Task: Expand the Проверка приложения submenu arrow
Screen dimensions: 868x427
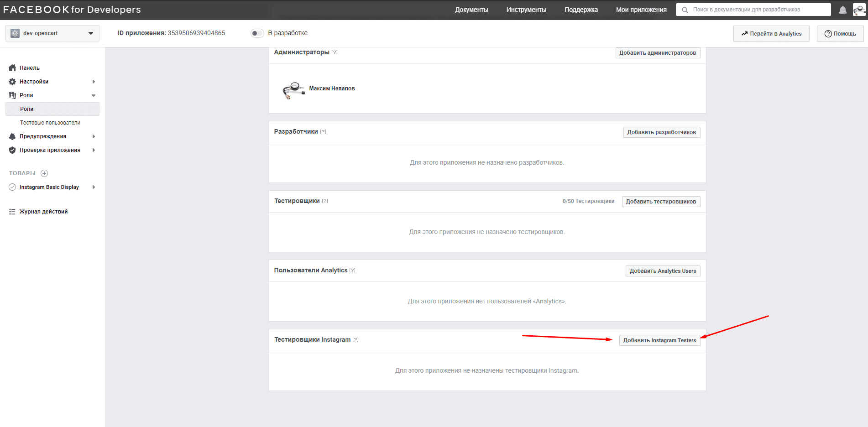Action: pos(94,150)
